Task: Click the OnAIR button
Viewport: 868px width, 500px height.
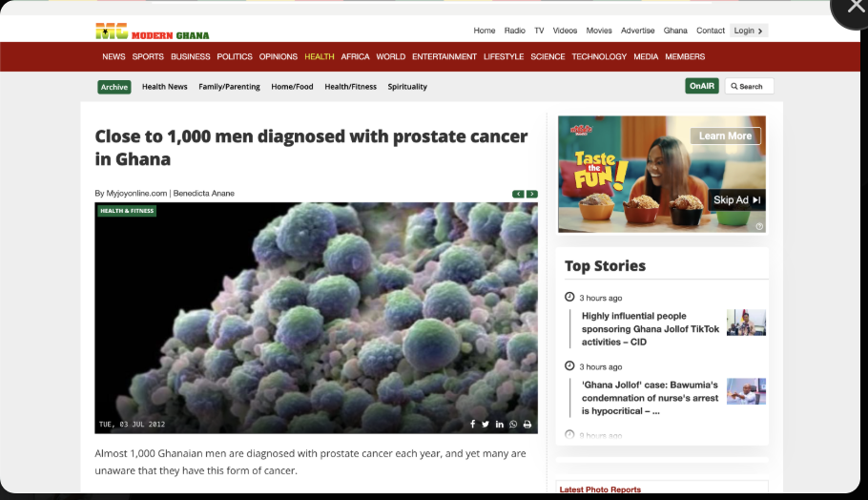Action: point(702,86)
